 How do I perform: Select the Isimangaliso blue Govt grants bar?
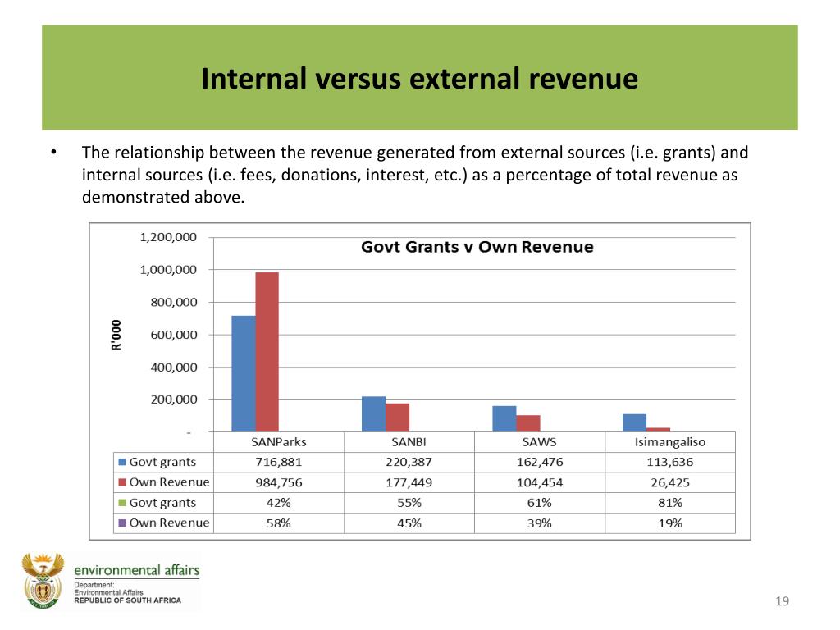click(x=634, y=422)
